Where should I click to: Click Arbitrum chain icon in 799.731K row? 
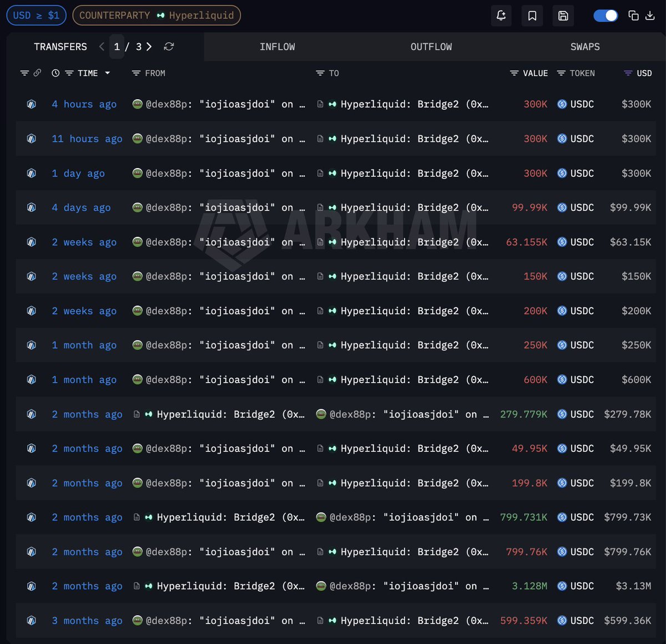[32, 518]
